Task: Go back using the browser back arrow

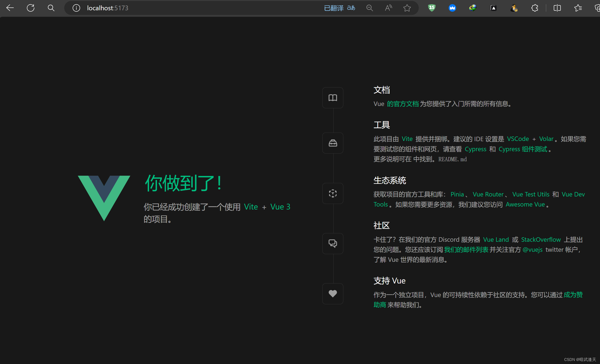Action: click(10, 8)
